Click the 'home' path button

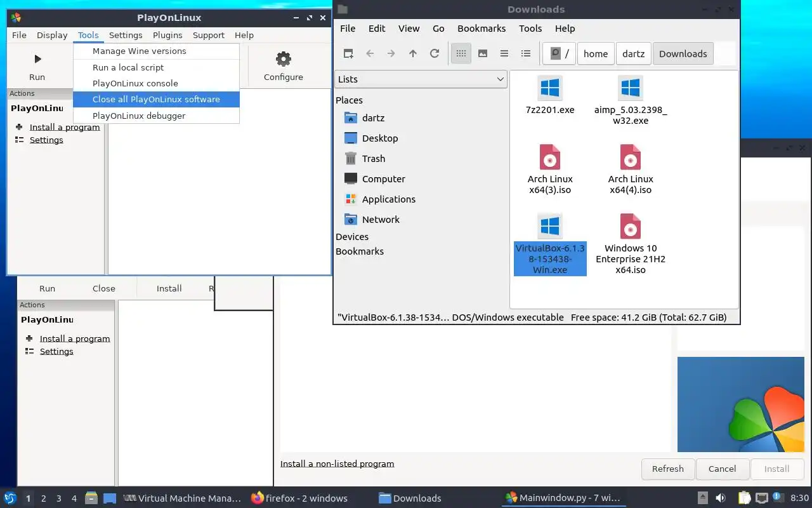596,54
